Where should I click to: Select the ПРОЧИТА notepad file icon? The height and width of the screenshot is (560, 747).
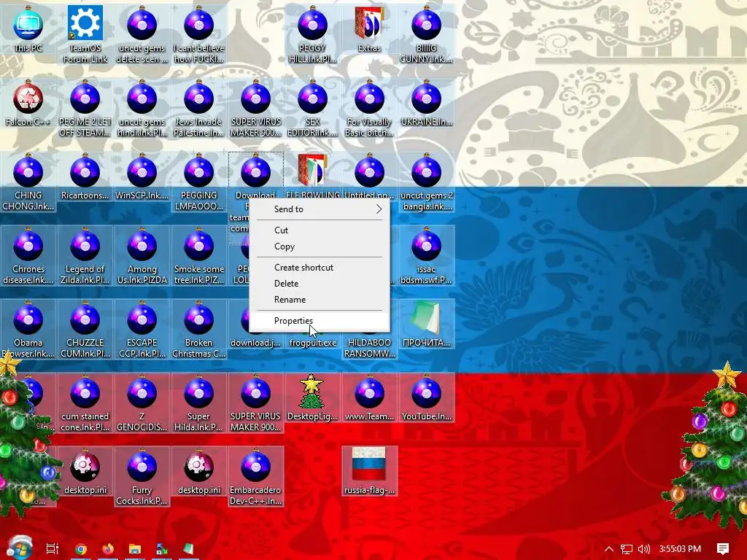(426, 324)
